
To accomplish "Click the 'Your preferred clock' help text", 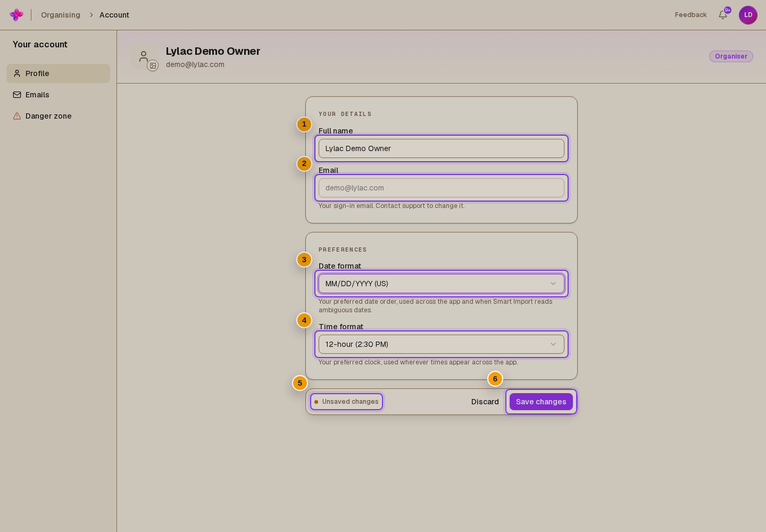I will (418, 362).
